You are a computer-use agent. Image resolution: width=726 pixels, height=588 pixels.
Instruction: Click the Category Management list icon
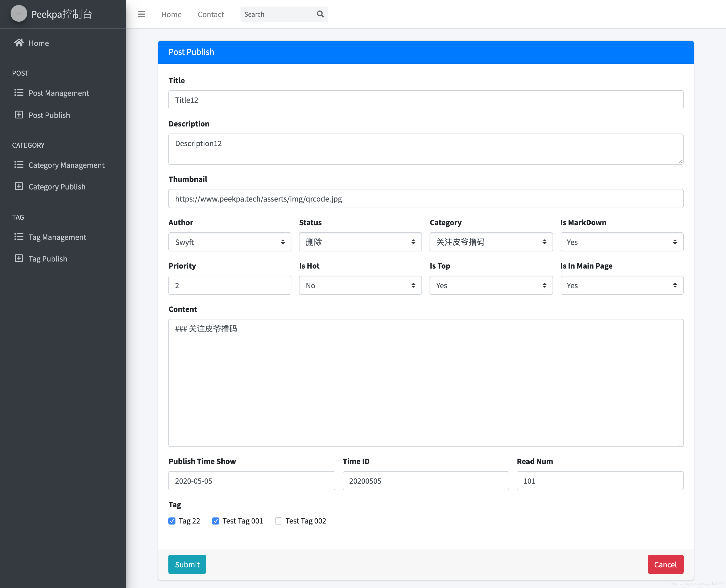point(19,165)
